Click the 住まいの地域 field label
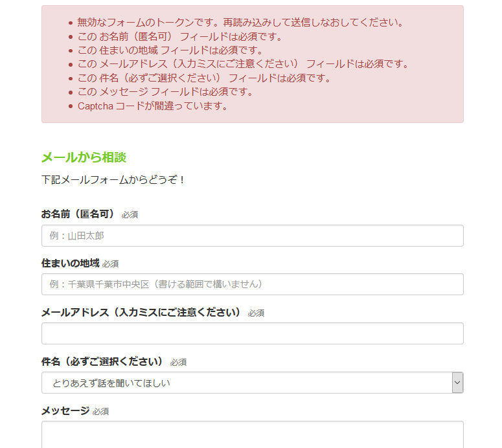502x448 pixels. [x=70, y=263]
